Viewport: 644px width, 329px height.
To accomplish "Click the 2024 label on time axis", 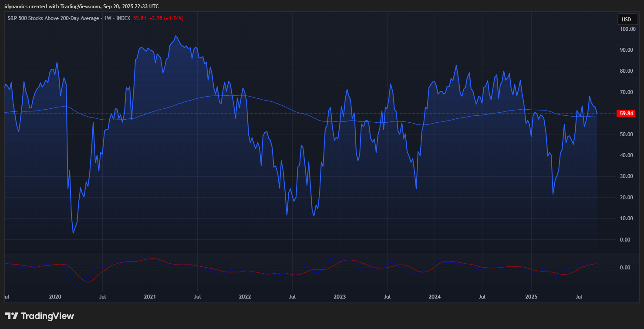I will (x=435, y=297).
